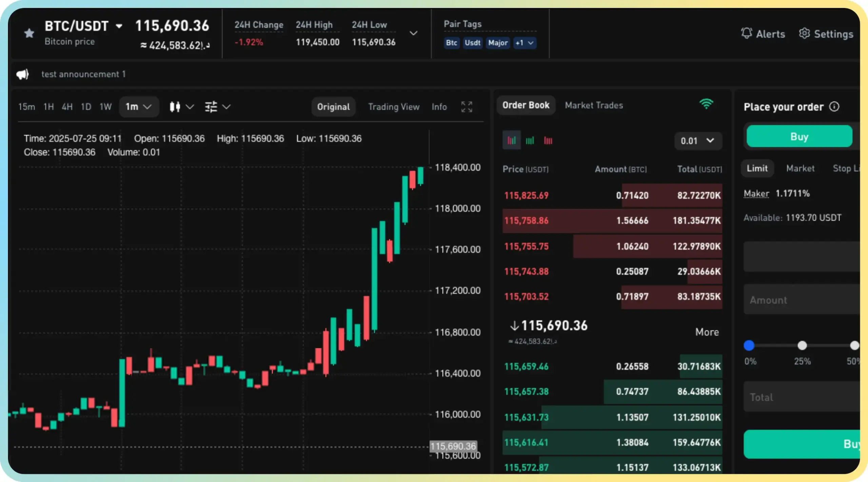Select the sell-only order book view

point(548,140)
